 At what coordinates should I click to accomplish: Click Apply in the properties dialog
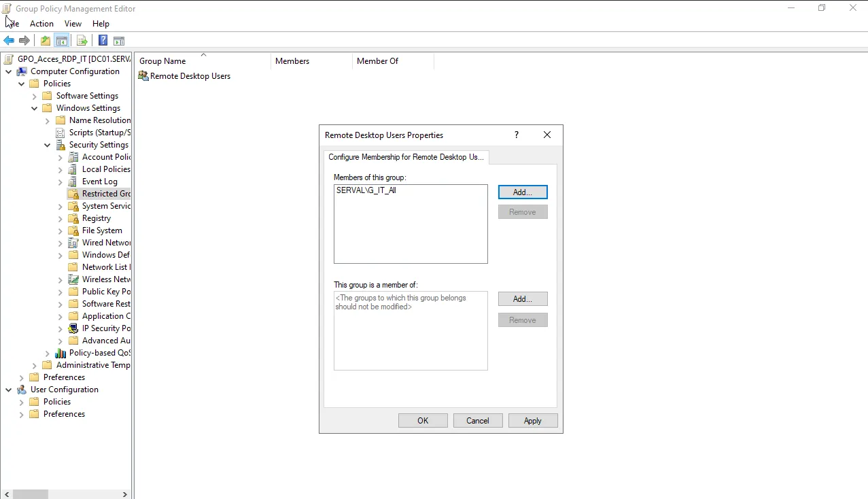533,421
